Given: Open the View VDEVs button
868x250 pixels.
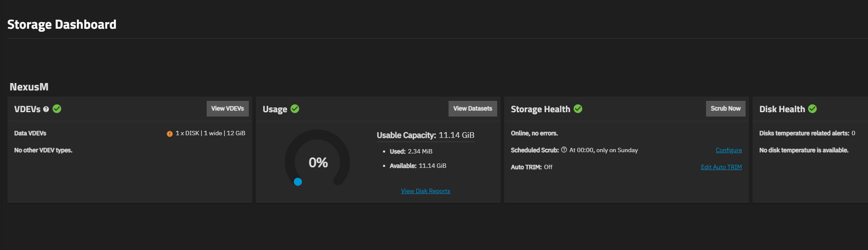Looking at the screenshot, I should click(x=228, y=109).
